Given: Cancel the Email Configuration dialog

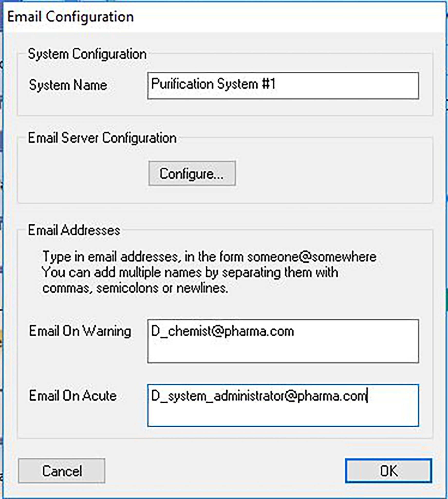Looking at the screenshot, I should [62, 471].
